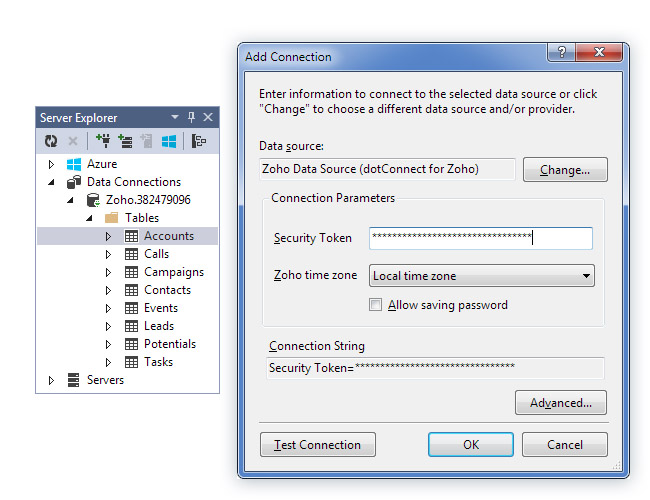Select the Contacts table label

pyautogui.click(x=167, y=290)
